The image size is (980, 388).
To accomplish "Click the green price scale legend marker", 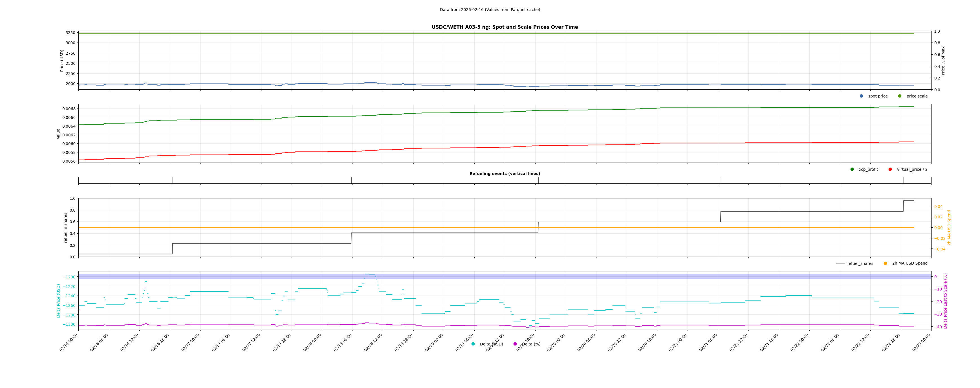I will tap(900, 96).
